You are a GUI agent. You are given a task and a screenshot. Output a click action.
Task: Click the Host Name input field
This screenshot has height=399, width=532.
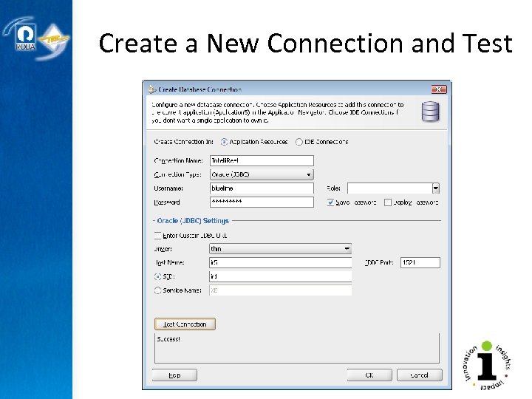pyautogui.click(x=280, y=262)
